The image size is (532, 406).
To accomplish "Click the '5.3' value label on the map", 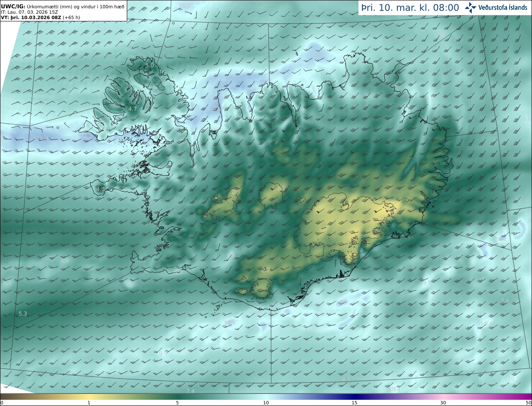I will (23, 314).
